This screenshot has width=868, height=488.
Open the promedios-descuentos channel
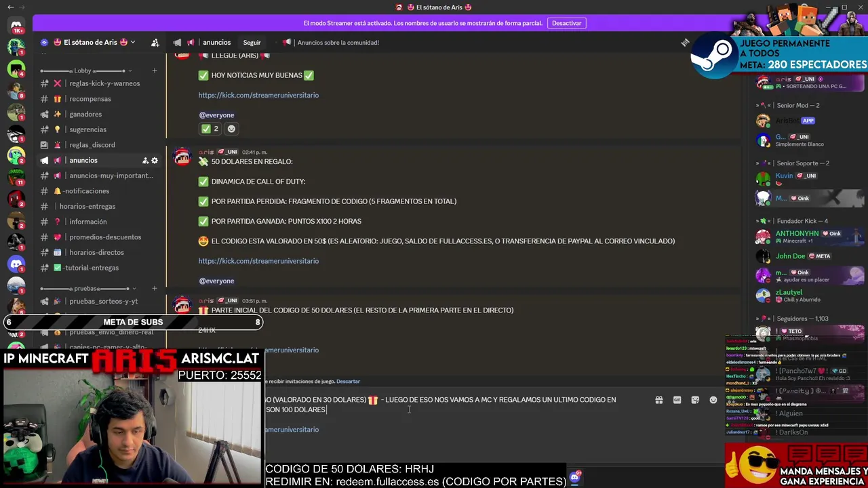click(x=98, y=237)
